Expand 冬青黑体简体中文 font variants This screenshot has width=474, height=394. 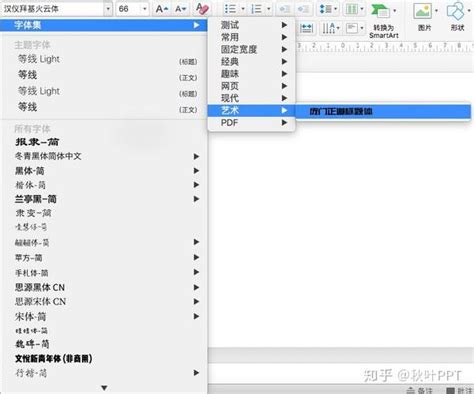coord(196,156)
